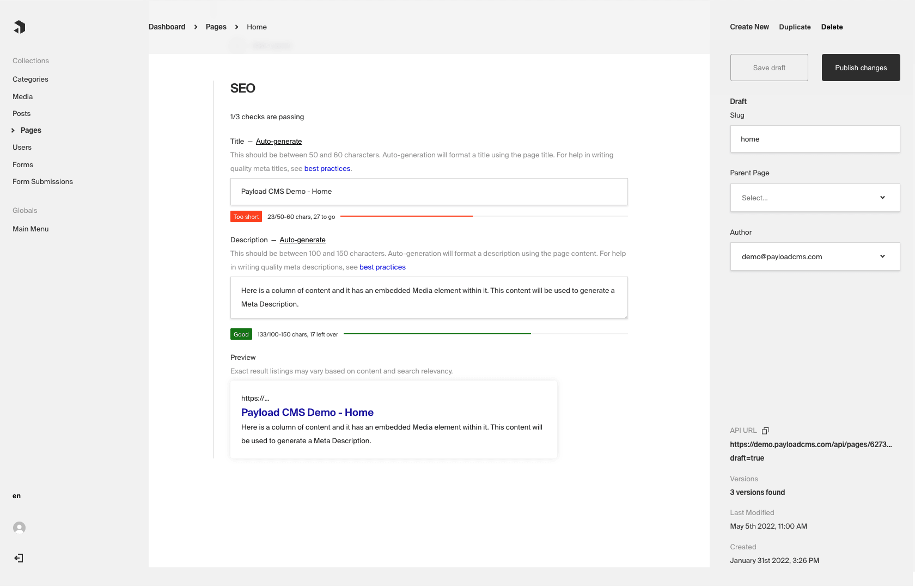Edit the Slug input field

[814, 139]
